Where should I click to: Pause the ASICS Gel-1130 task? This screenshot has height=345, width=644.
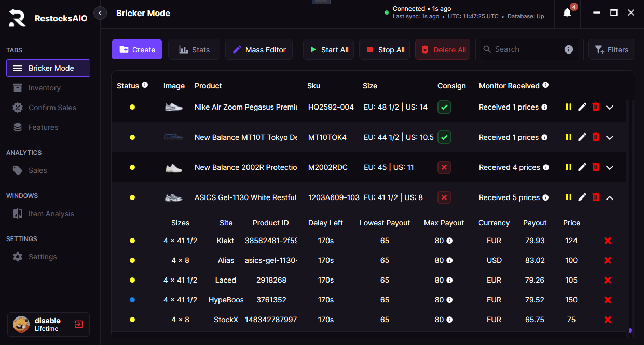tap(569, 197)
